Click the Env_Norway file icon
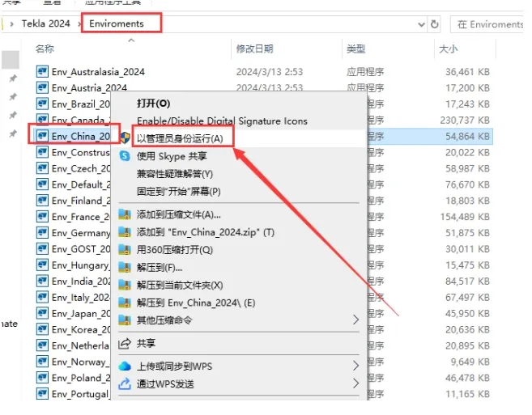This screenshot has height=415, width=532. [42, 362]
